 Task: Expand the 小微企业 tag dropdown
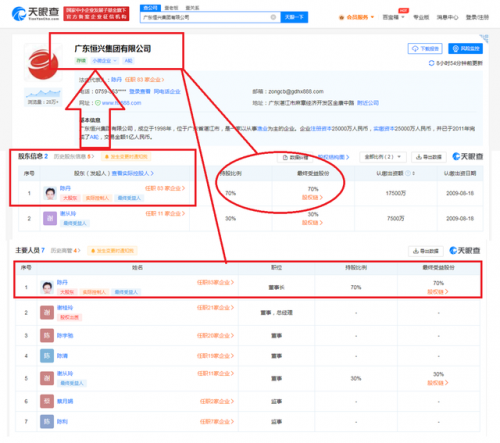[x=105, y=61]
